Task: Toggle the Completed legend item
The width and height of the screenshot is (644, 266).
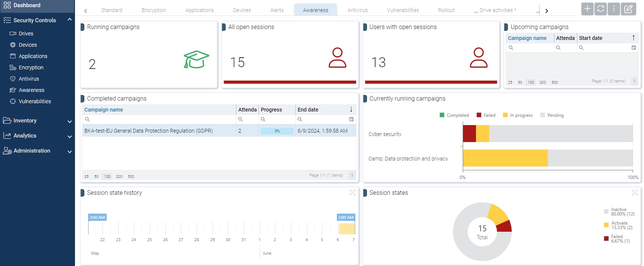Action: click(x=454, y=115)
